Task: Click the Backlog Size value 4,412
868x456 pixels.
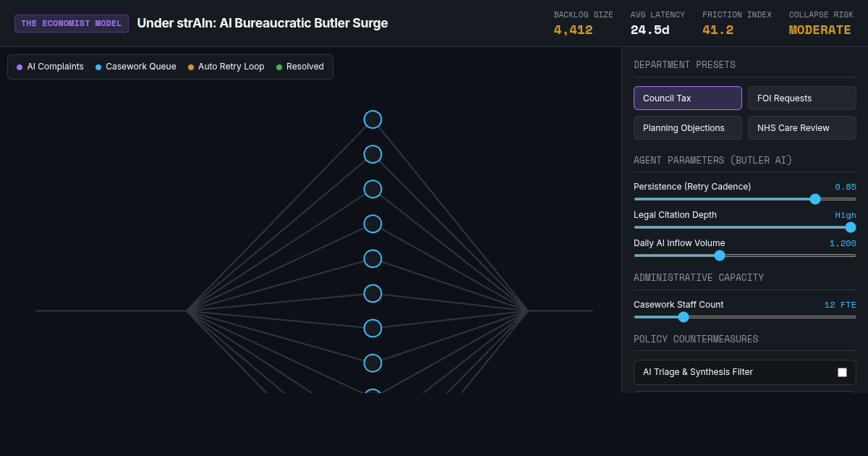Action: click(x=573, y=30)
